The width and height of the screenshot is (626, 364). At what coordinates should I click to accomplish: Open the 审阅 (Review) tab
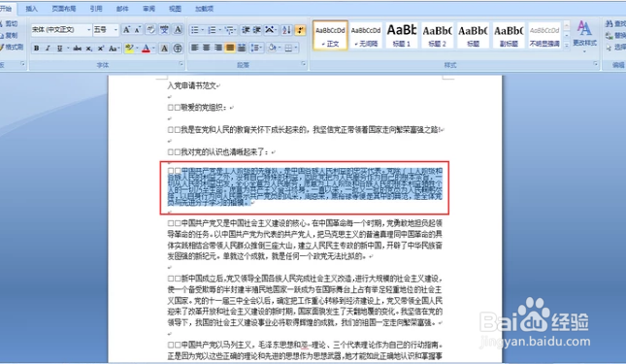[x=148, y=9]
